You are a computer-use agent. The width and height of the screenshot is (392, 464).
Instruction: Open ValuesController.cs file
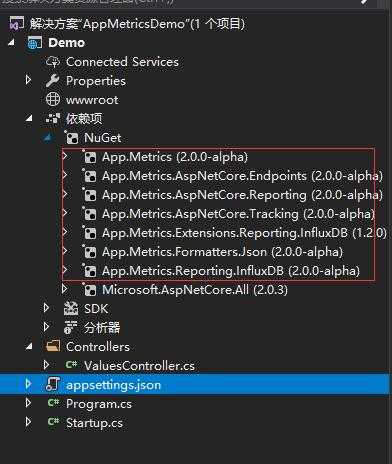[139, 366]
